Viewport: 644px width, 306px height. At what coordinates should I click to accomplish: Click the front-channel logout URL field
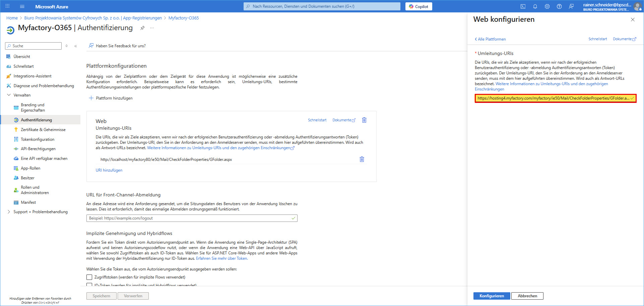tap(192, 218)
